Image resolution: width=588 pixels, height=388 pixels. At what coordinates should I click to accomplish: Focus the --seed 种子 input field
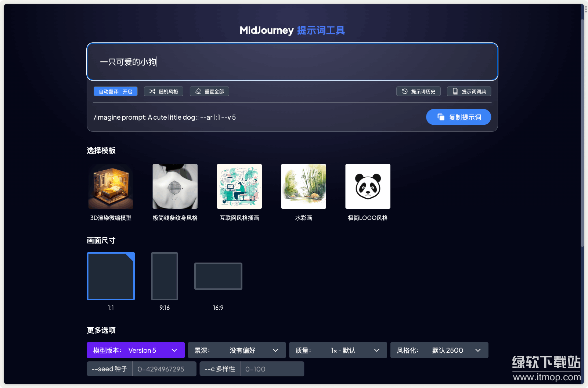164,369
